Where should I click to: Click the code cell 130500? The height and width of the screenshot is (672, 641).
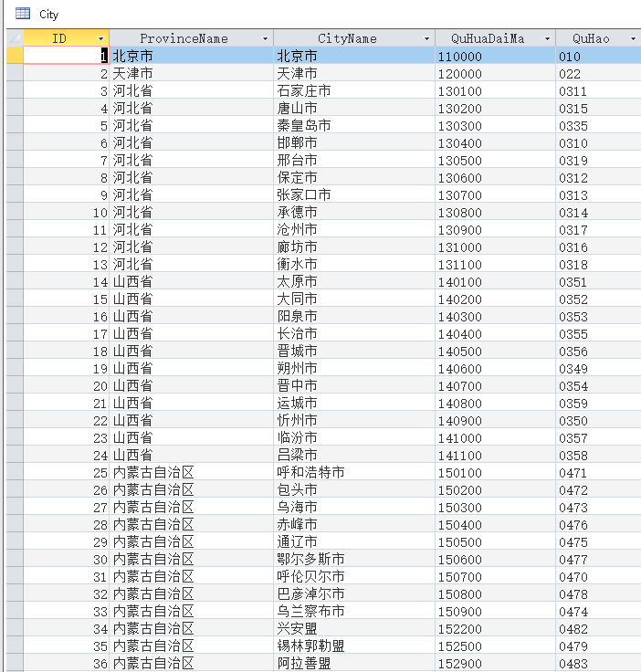tap(495, 160)
